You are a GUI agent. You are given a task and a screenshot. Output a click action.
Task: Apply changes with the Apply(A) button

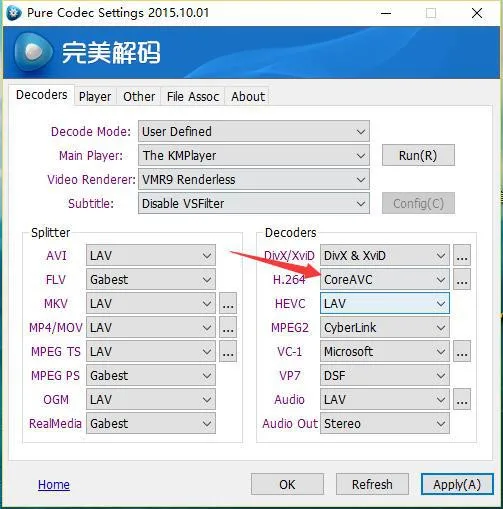click(x=457, y=484)
